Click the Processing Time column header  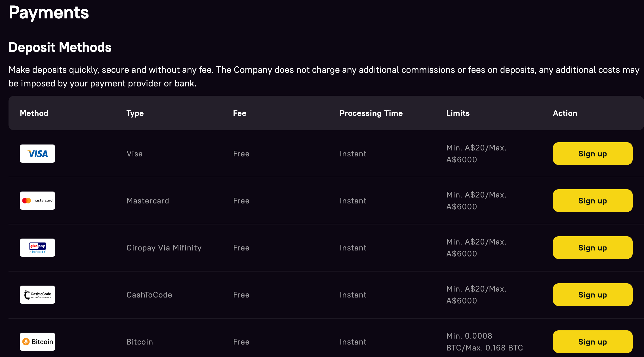point(371,113)
